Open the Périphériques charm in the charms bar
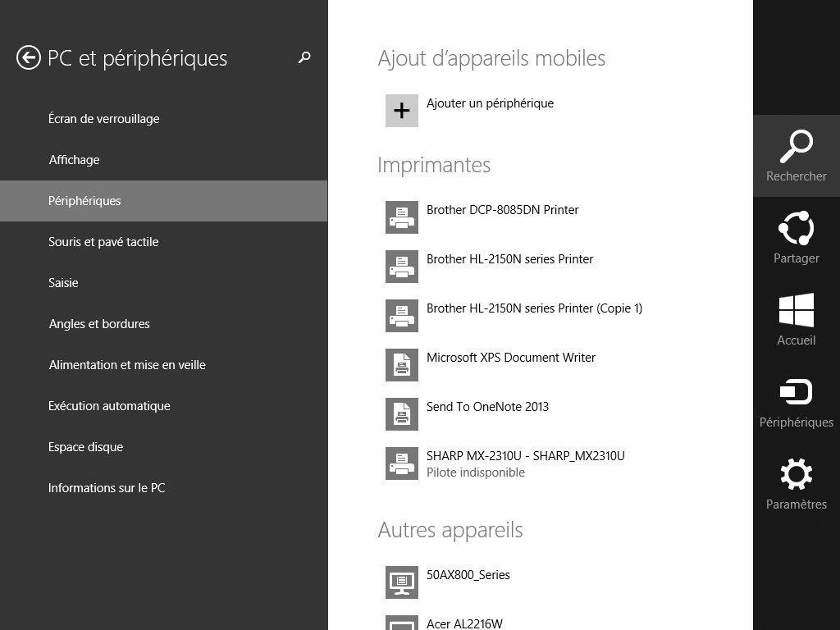The width and height of the screenshot is (840, 630). (x=796, y=402)
